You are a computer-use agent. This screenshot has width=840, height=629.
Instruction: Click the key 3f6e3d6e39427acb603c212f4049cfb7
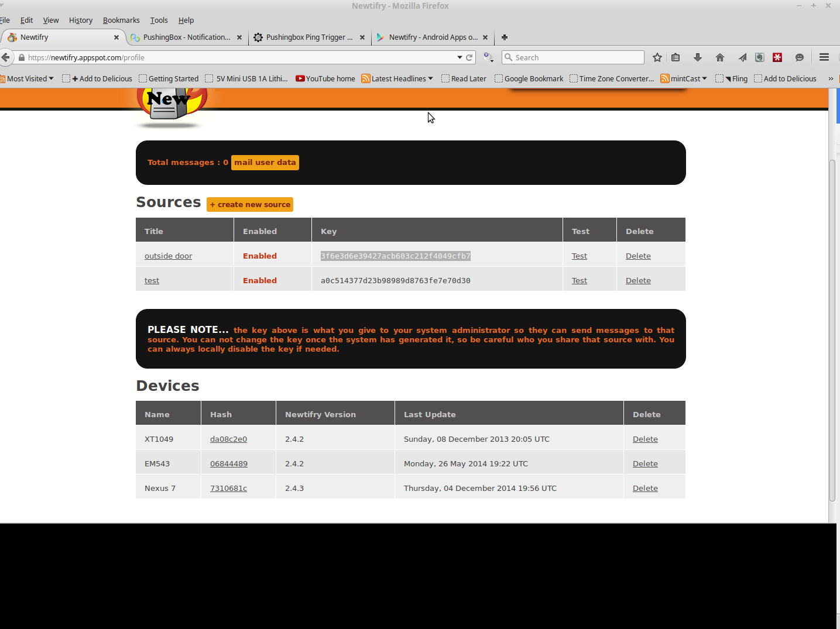pos(395,256)
